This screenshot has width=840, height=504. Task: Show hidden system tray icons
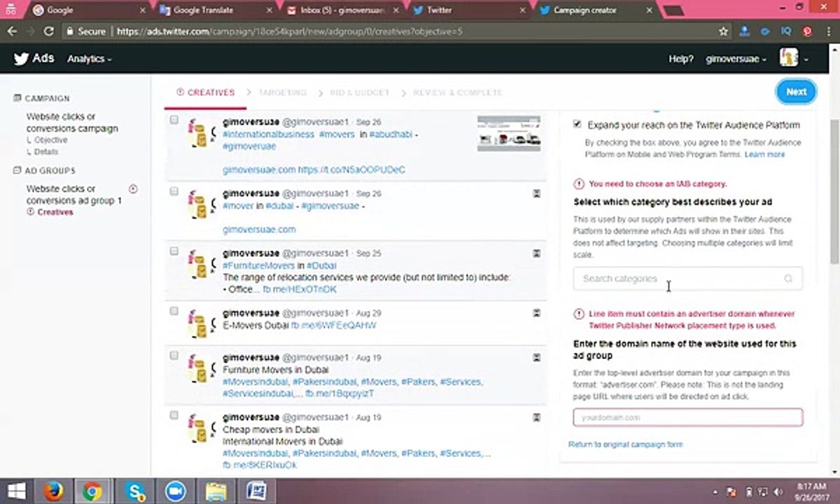[713, 492]
